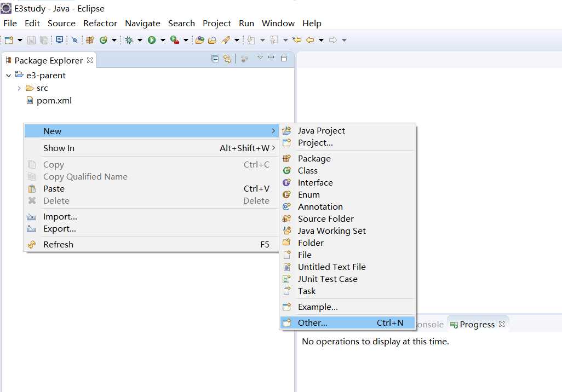562x392 pixels.
Task: Click the Back navigation arrow icon
Action: 310,40
